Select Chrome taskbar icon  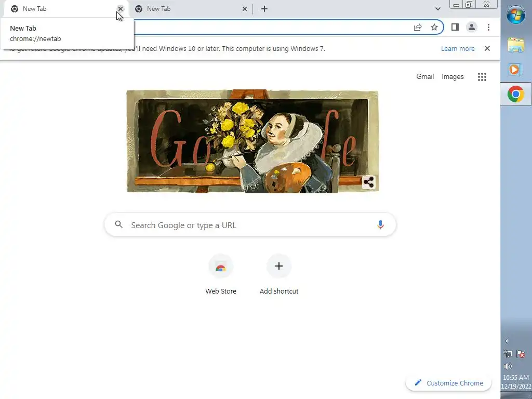(516, 94)
